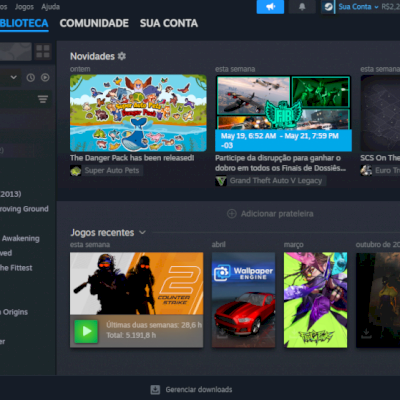Open the Ajuda menu
The width and height of the screenshot is (400, 400).
point(50,7)
